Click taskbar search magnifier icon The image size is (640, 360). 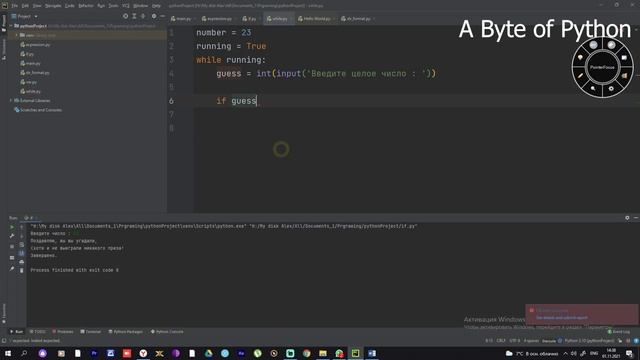point(24,353)
